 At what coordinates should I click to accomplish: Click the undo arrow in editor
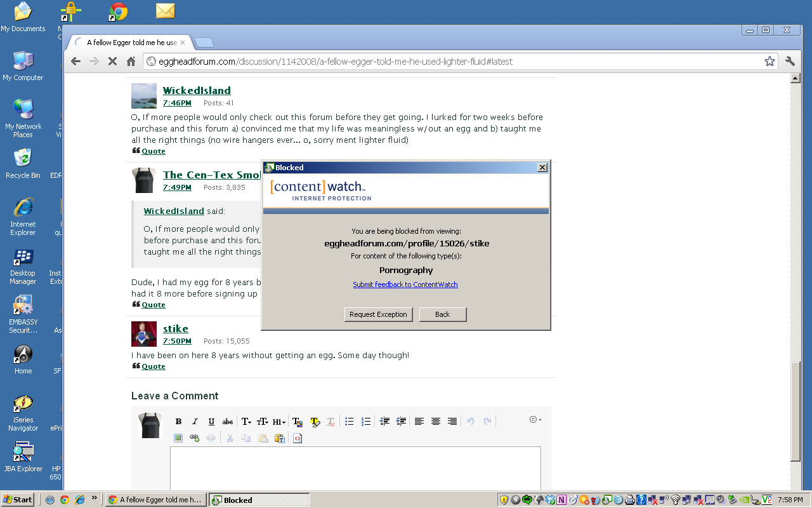point(471,421)
